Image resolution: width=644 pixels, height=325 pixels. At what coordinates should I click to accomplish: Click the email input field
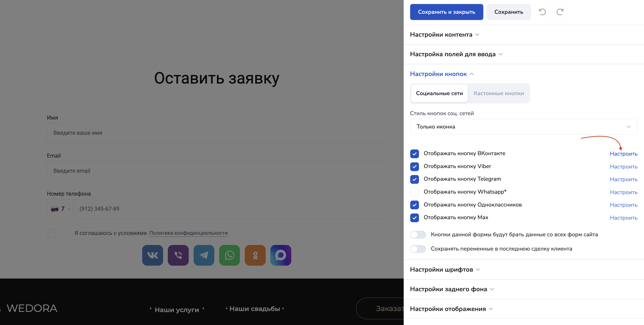[x=217, y=171]
